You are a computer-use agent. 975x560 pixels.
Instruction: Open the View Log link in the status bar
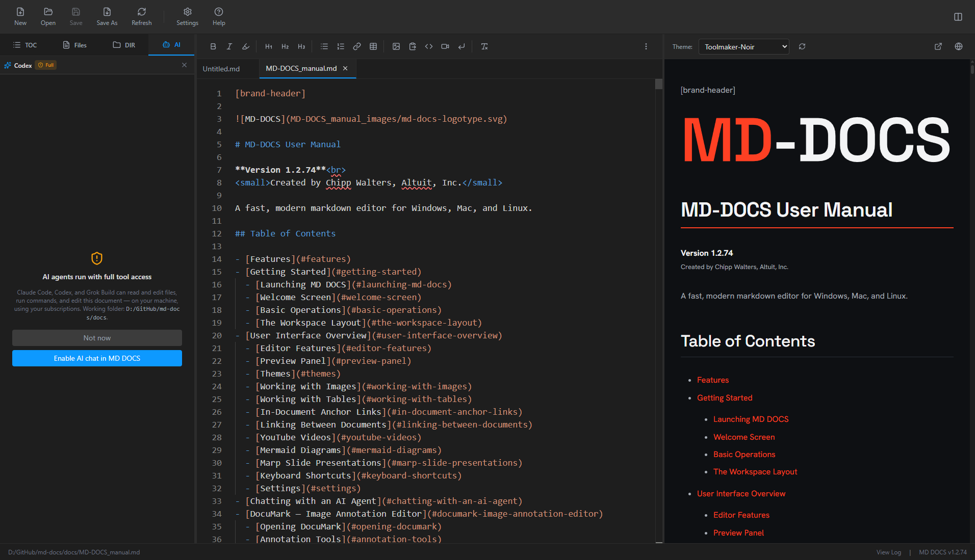tap(889, 552)
